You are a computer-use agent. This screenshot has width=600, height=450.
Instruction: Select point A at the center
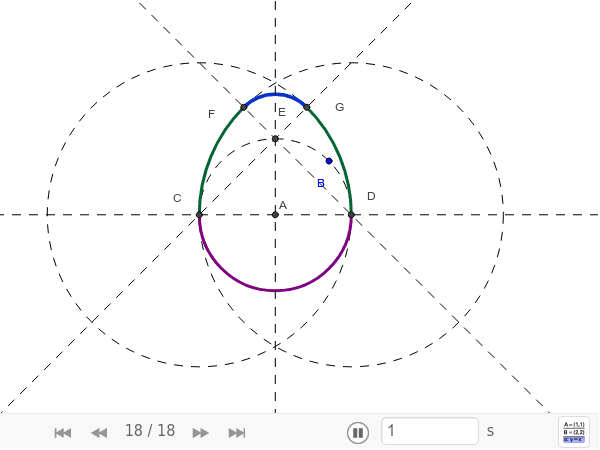point(275,215)
